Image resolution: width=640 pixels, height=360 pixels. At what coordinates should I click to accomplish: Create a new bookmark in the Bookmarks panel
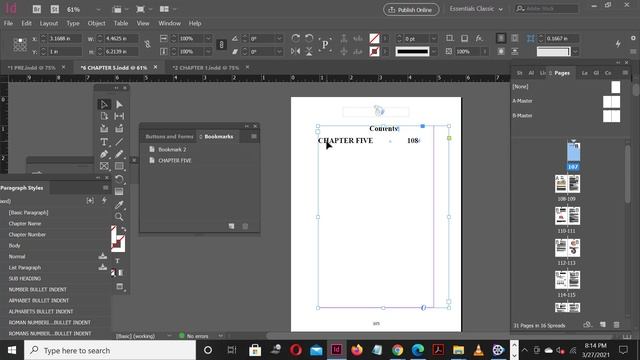[x=231, y=226]
